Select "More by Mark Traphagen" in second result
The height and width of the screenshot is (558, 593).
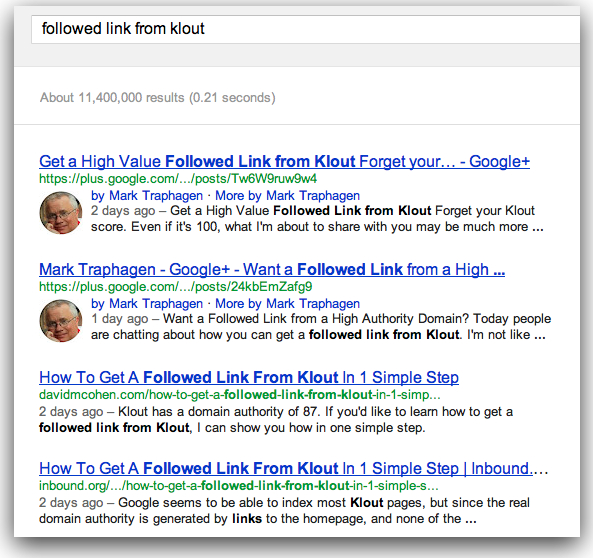tap(287, 304)
